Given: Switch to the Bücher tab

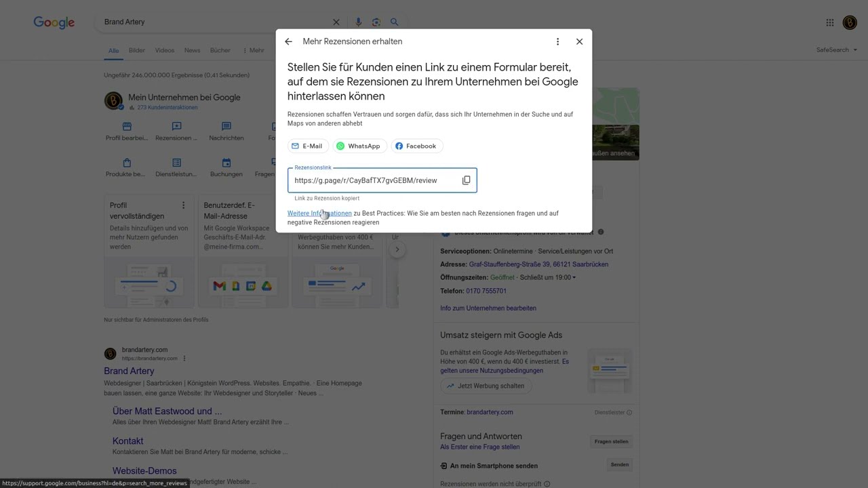Looking at the screenshot, I should (x=220, y=50).
